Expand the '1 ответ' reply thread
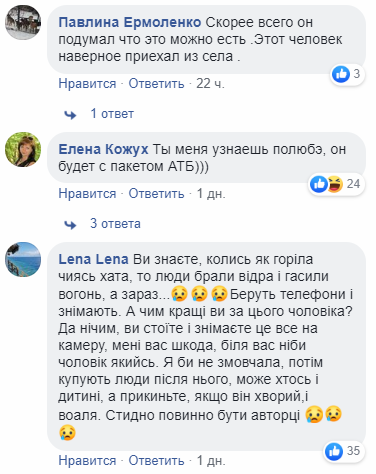Image resolution: width=376 pixels, height=474 pixels. pyautogui.click(x=112, y=114)
